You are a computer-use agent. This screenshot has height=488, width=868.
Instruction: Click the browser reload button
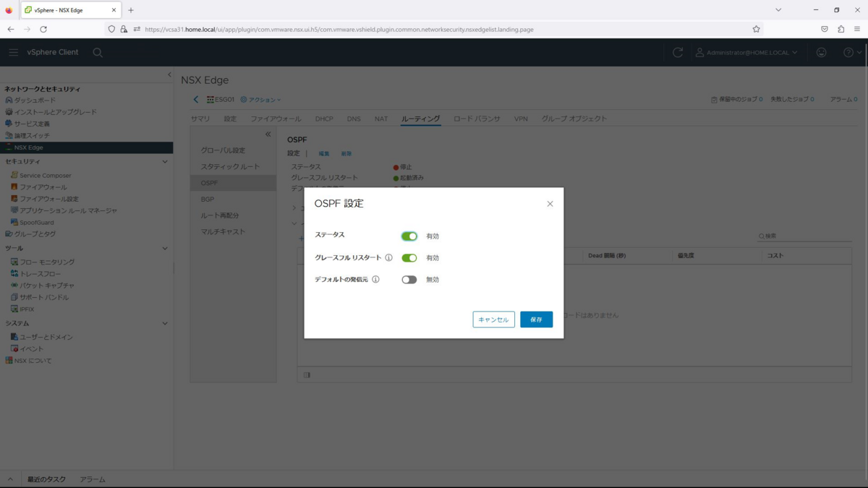43,30
